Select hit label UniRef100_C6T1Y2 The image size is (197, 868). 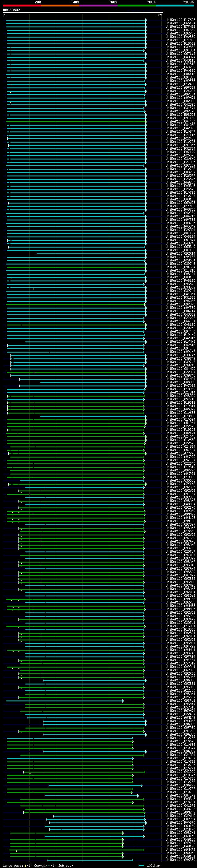tap(180, 54)
